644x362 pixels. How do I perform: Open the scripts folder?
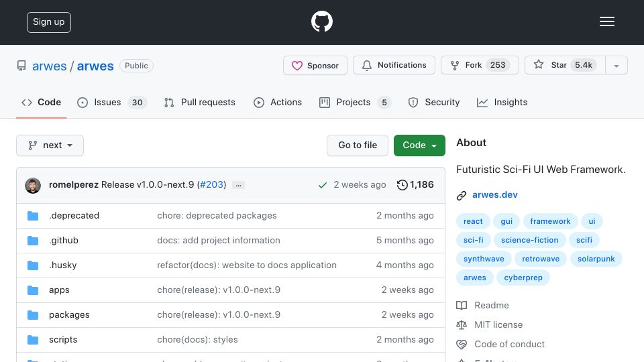tap(63, 339)
